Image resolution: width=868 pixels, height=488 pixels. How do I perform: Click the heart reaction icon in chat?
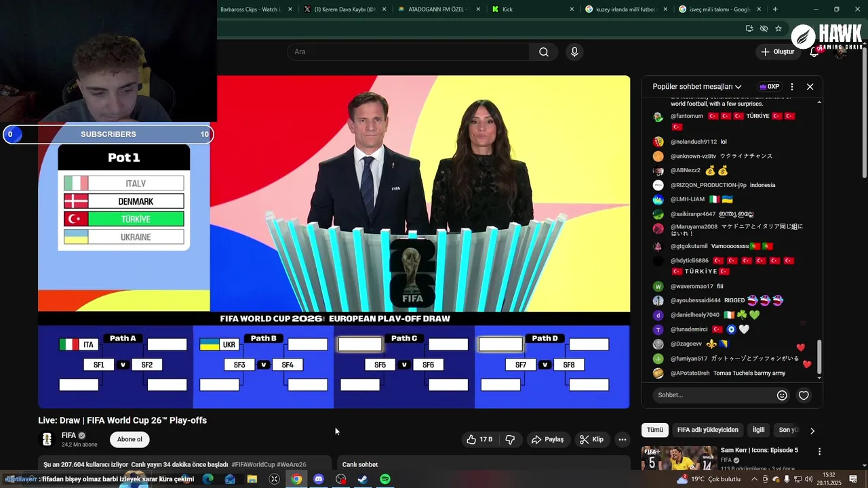pos(804,395)
